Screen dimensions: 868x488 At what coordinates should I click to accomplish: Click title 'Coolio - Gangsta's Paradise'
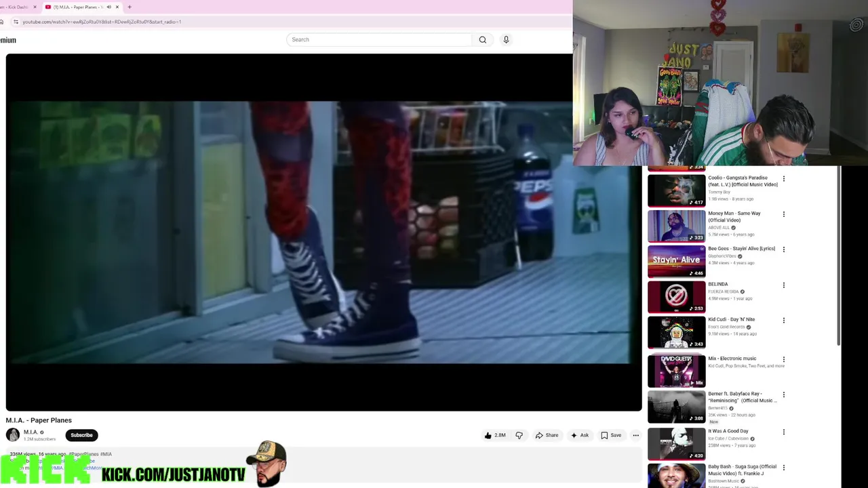[743, 181]
